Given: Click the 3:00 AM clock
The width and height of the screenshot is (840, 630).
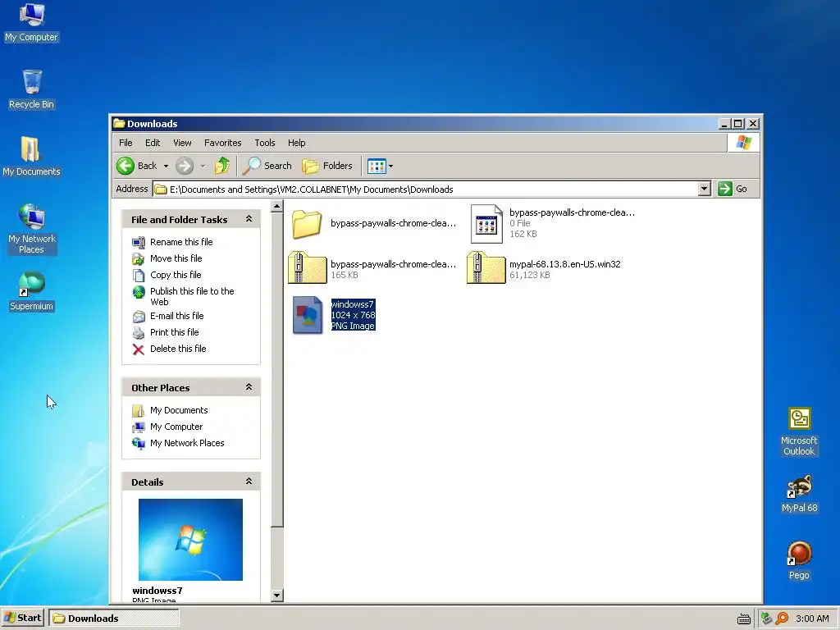Looking at the screenshot, I should pyautogui.click(x=812, y=619).
